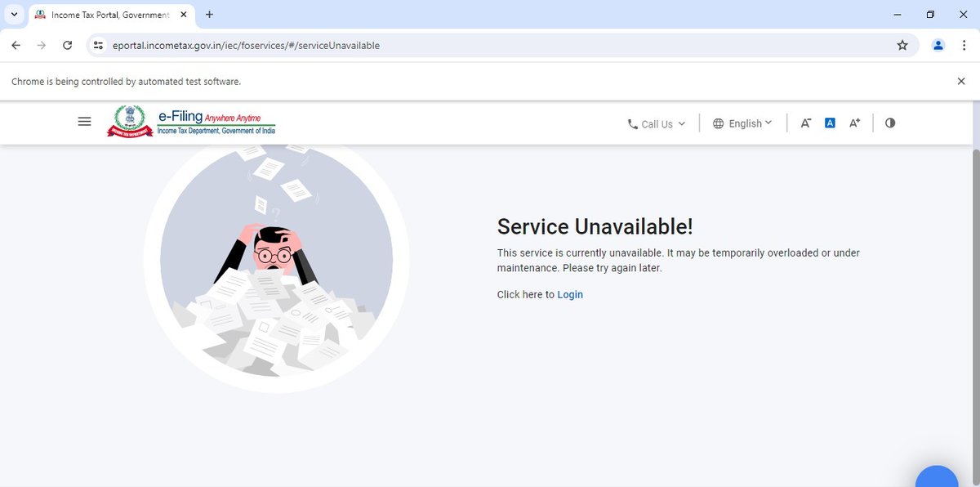Click the address bar URL field
This screenshot has height=487, width=980.
(x=502, y=46)
